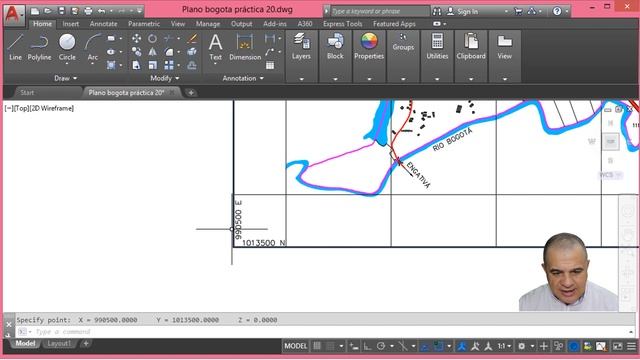Open the Start file tab
The image size is (640, 360).
(27, 93)
